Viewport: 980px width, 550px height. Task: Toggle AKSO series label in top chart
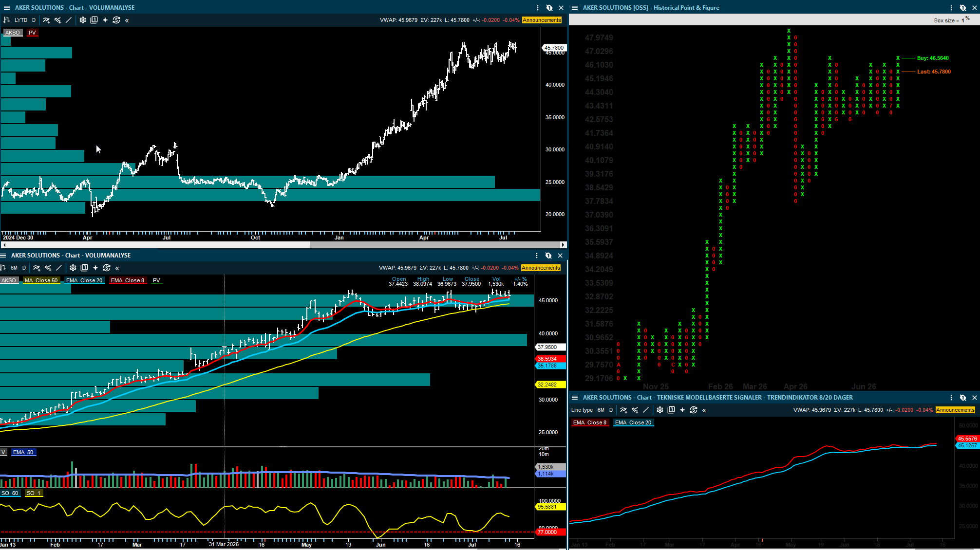[x=13, y=33]
